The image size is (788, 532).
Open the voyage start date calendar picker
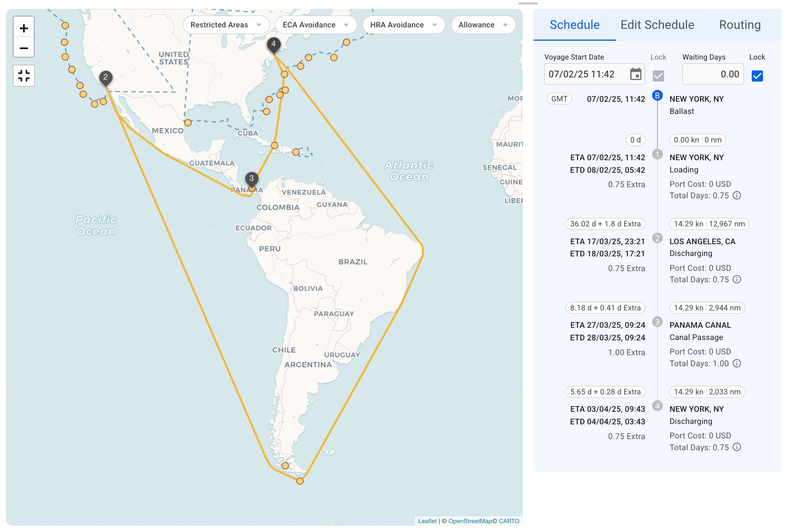(x=635, y=74)
